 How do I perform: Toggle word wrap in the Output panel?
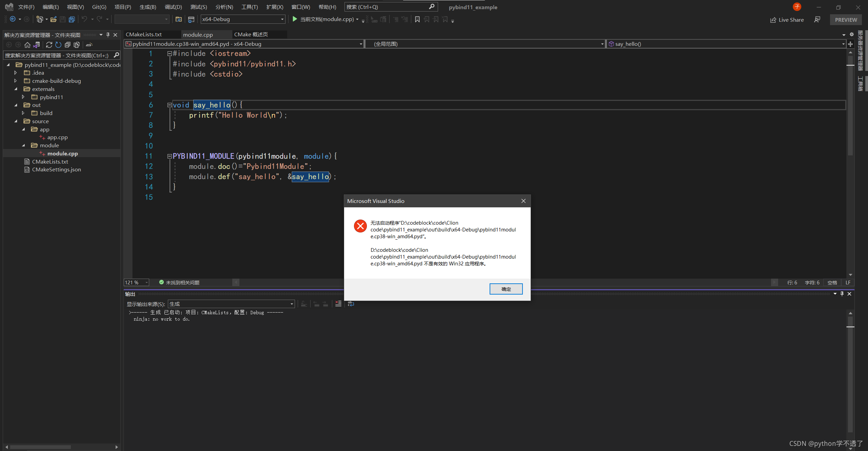pyautogui.click(x=351, y=304)
